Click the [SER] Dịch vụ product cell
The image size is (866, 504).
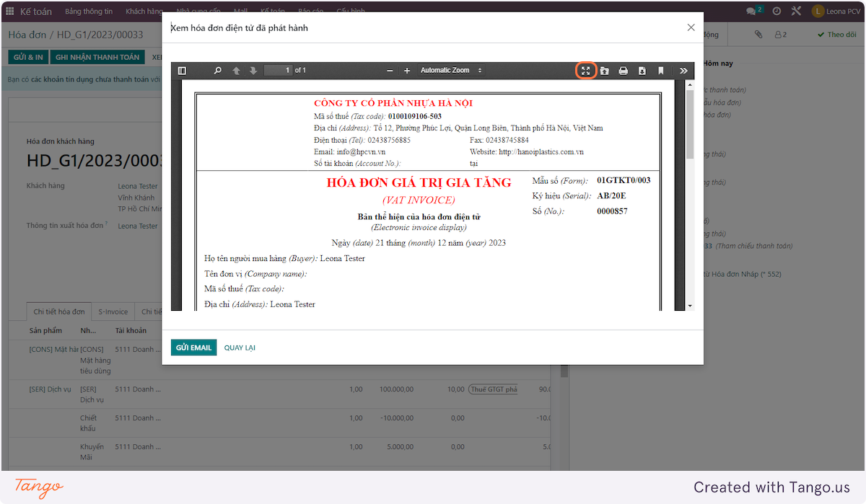(x=51, y=389)
